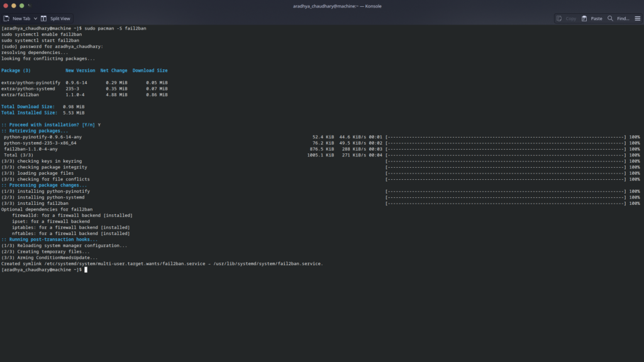Click 'firewalld: for a firewall backend [installed]' line
This screenshot has width=644, height=362.
click(x=72, y=216)
